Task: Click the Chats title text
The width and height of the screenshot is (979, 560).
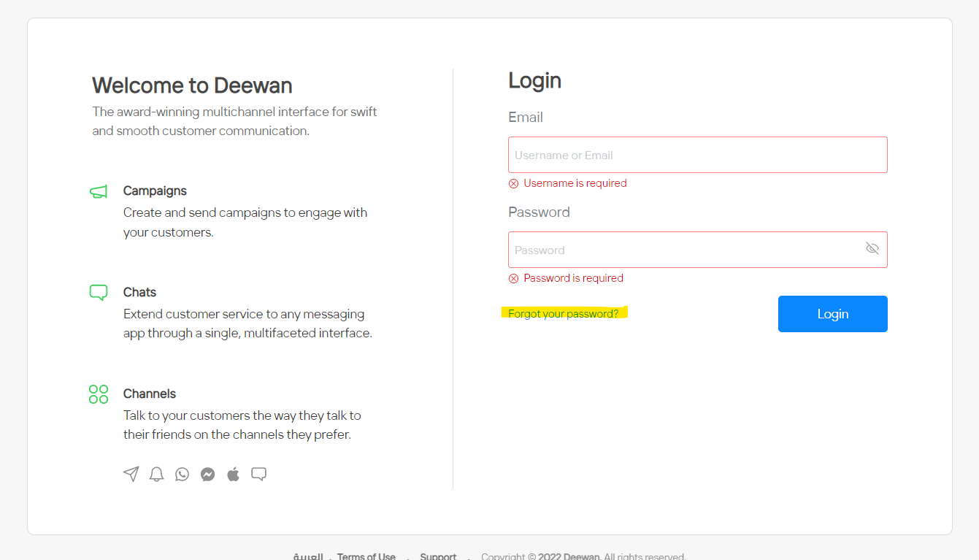Action: pos(139,292)
